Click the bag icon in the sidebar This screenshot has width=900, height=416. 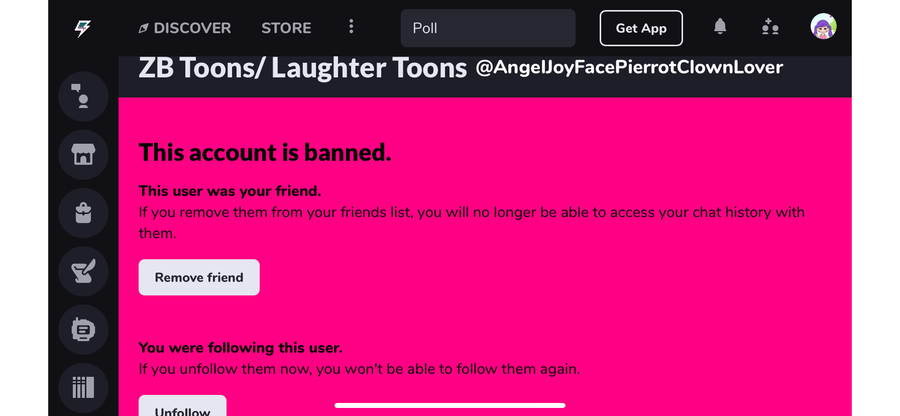point(83,212)
